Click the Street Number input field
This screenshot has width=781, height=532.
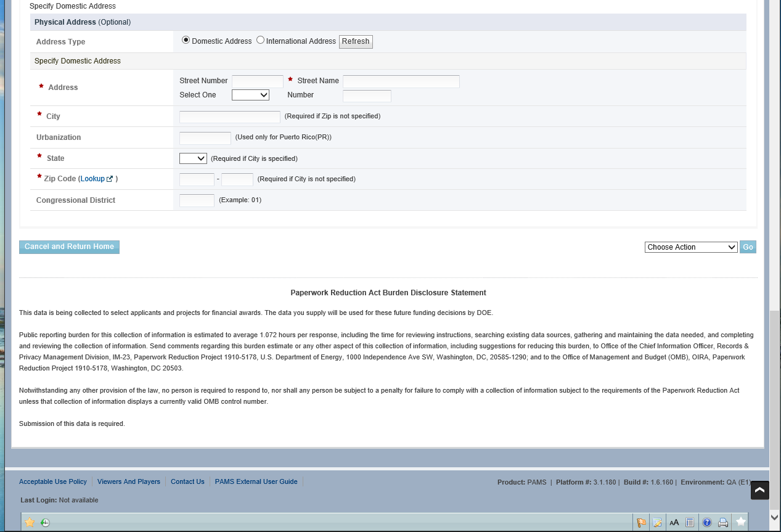[258, 81]
